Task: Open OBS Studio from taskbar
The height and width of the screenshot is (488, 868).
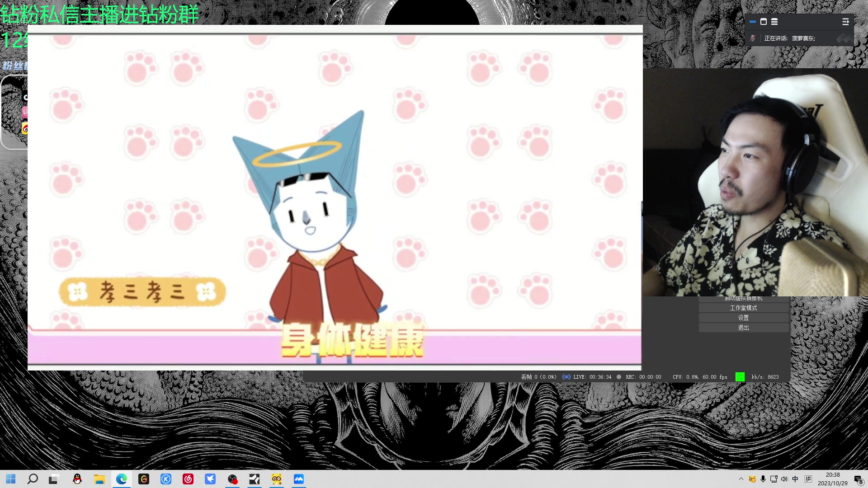Action: click(x=232, y=479)
